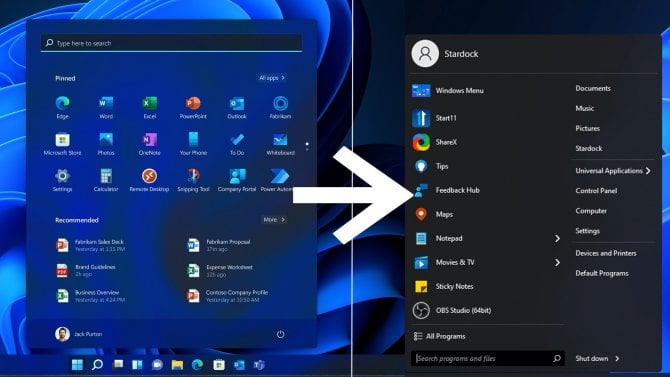670x377 pixels.
Task: Show All apps in Pinned section
Action: pyautogui.click(x=272, y=78)
